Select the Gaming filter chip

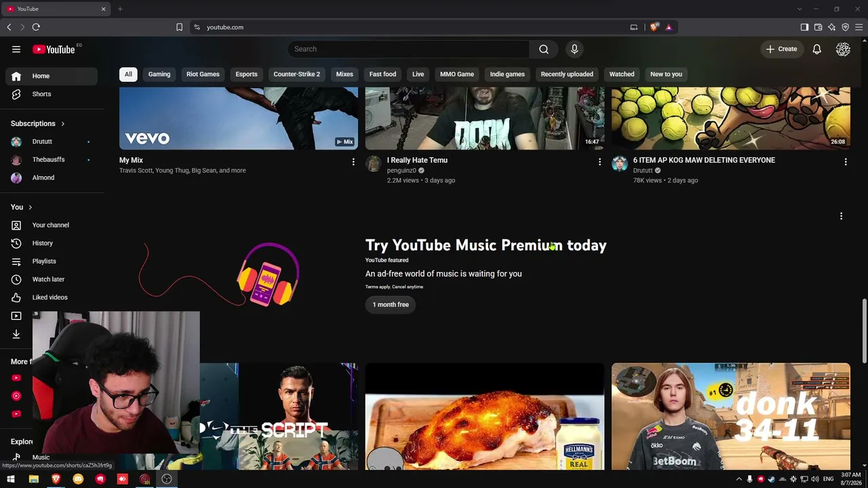click(159, 74)
